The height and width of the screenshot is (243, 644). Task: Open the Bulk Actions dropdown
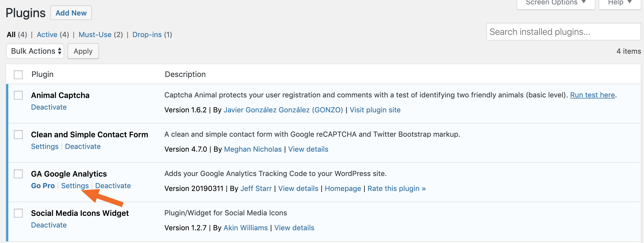coord(35,51)
